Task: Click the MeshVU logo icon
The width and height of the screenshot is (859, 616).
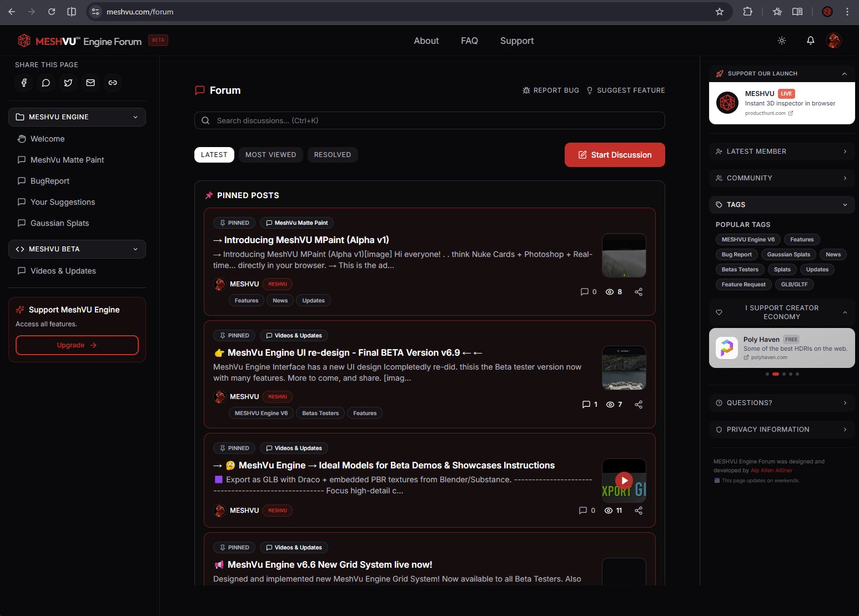Action: coord(24,41)
